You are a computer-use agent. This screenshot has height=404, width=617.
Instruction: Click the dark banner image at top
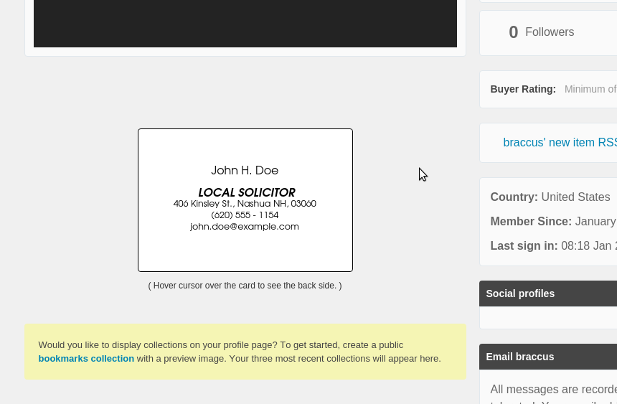[245, 23]
